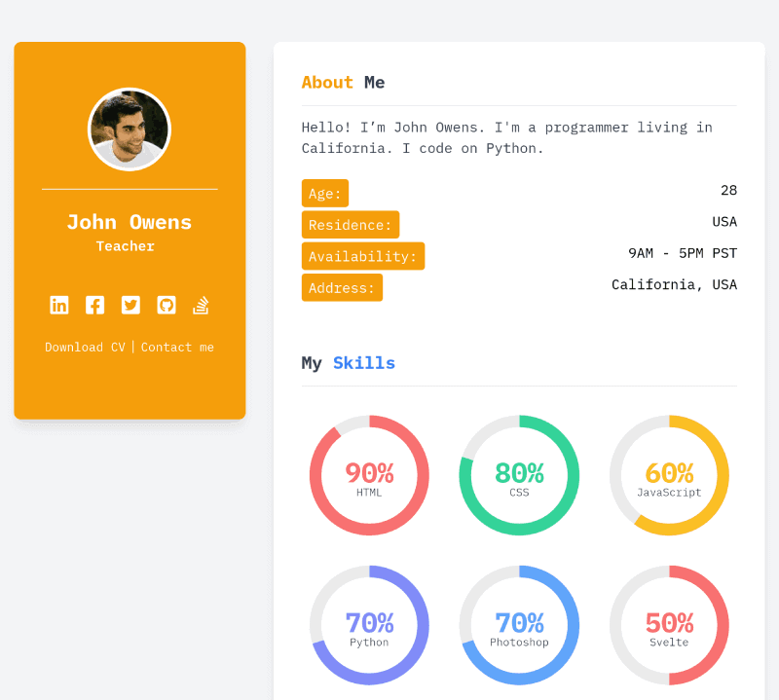Viewport: 779px width, 700px height.
Task: Click the Python 70% skill circle
Action: coord(369,624)
